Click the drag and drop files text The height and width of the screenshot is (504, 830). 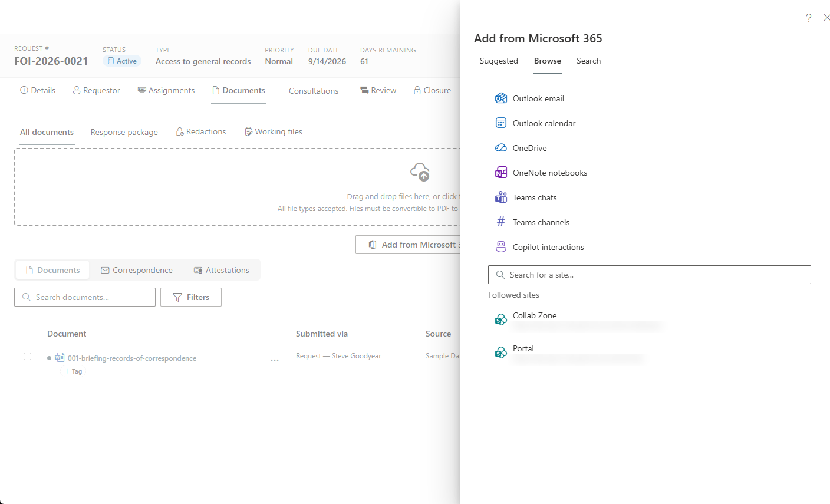point(402,196)
